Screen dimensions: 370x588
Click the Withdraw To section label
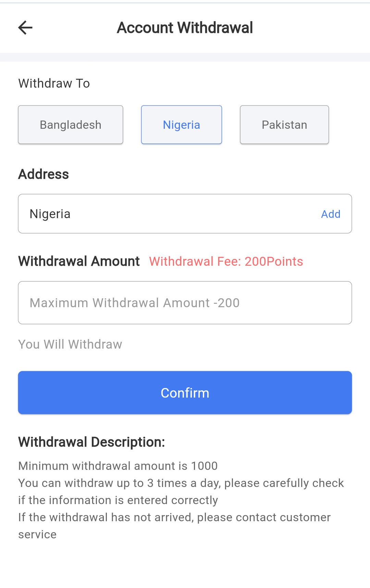click(x=54, y=83)
